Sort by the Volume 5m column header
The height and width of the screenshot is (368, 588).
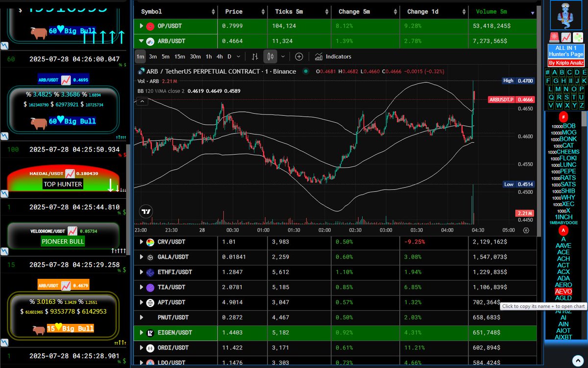(x=502, y=11)
